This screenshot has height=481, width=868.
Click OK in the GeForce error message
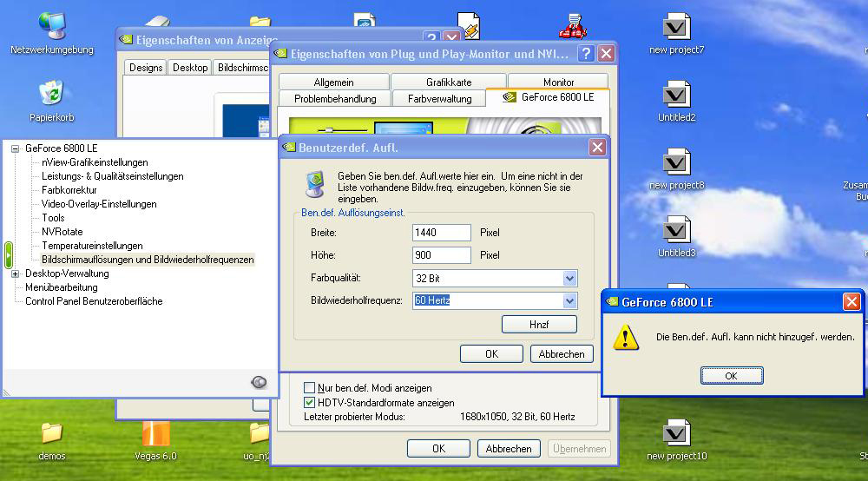click(x=731, y=376)
